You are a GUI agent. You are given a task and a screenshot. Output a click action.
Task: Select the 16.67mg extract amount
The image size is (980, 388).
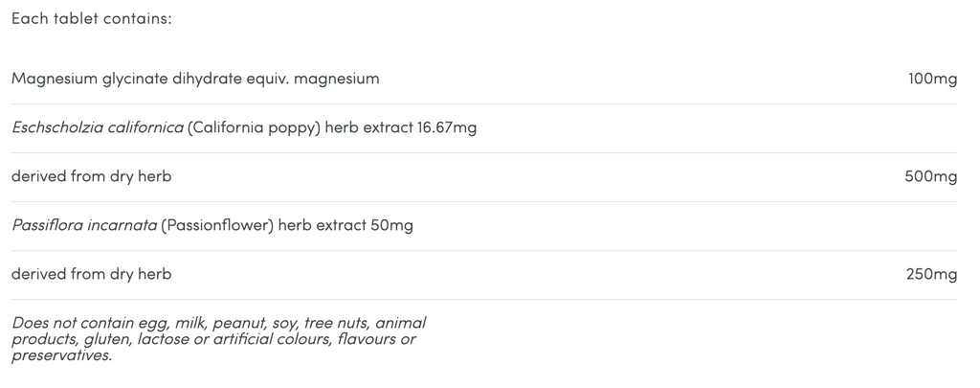point(447,127)
